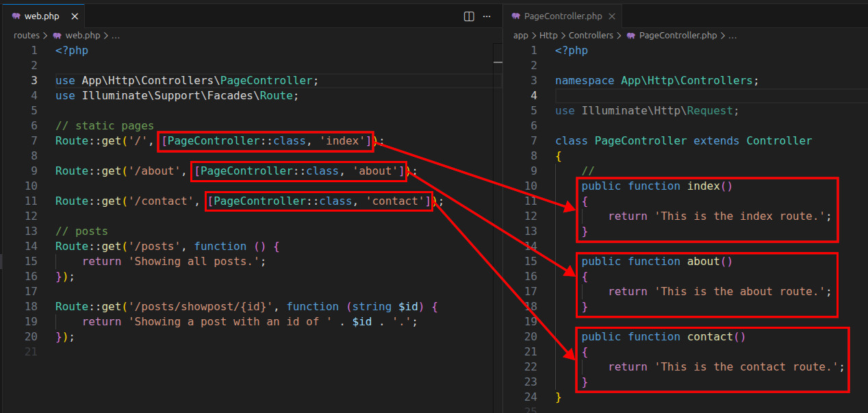Open the Controllers breadcrumb segment
868x413 pixels.
click(591, 36)
